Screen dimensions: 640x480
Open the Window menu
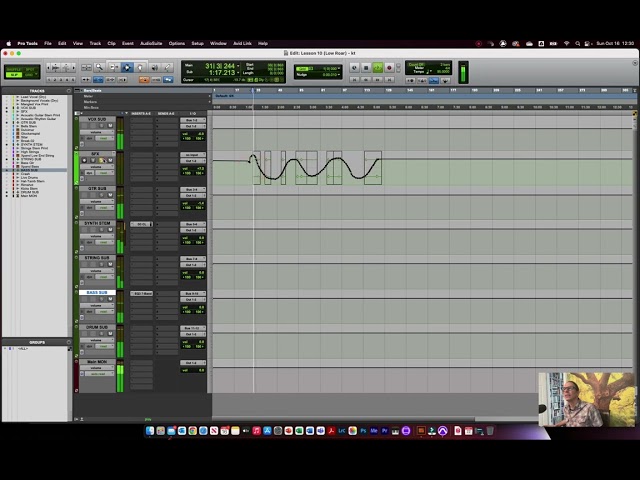218,43
